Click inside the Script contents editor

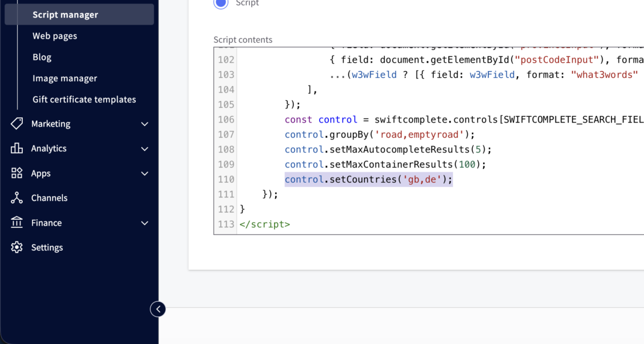429,141
